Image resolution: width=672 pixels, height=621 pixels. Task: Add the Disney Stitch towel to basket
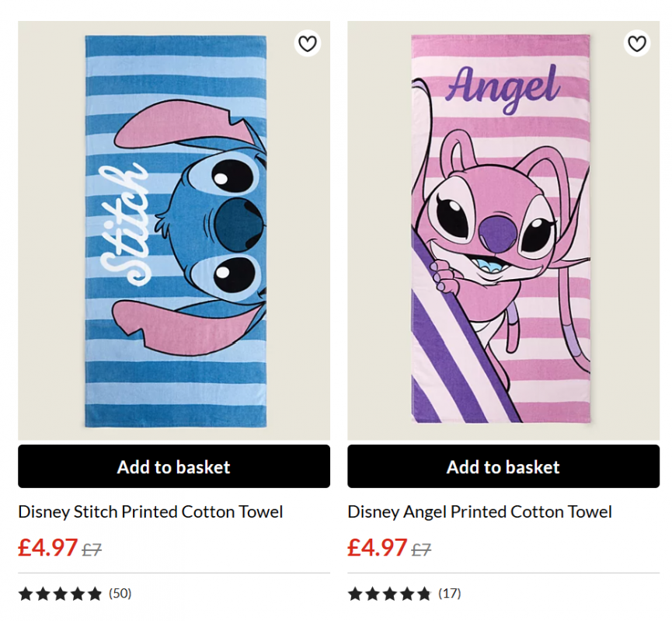173,466
